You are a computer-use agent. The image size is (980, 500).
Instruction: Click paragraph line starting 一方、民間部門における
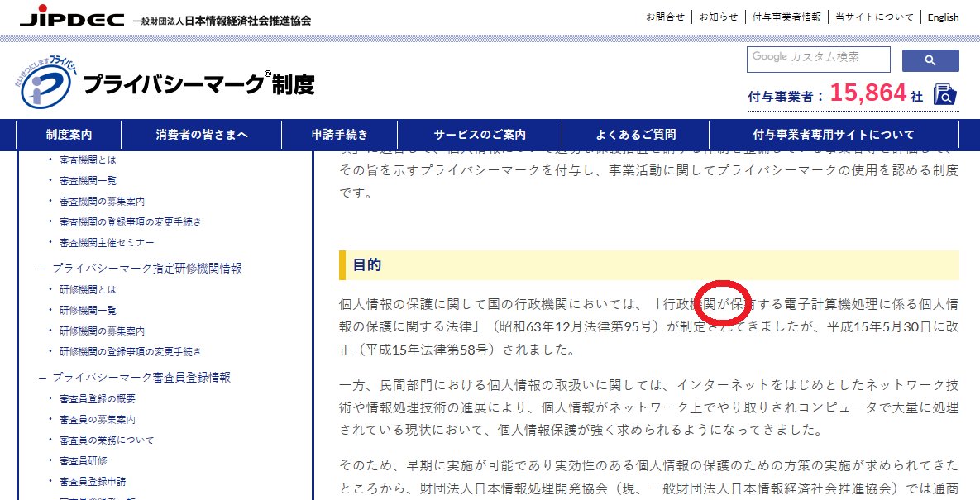[x=648, y=384]
